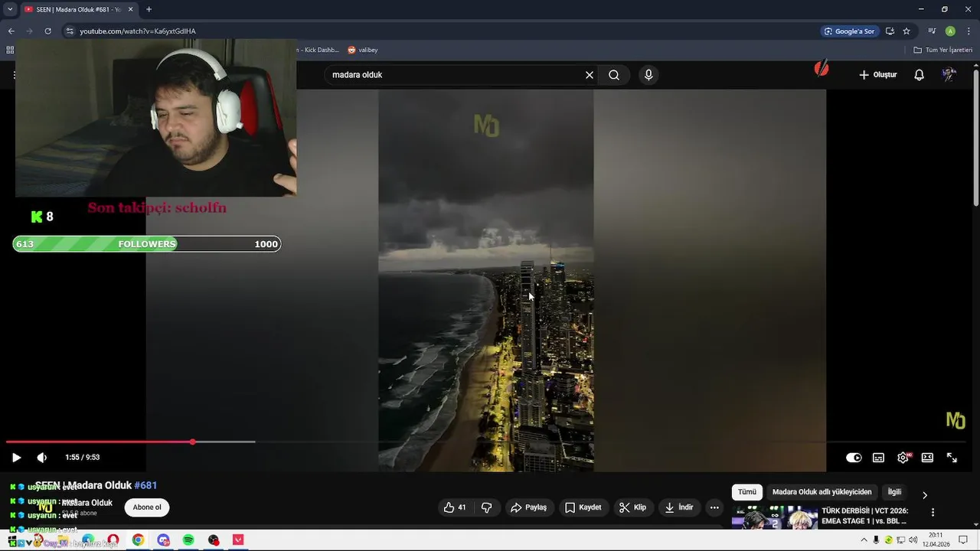Open Chrome from the Windows taskbar

tap(138, 540)
